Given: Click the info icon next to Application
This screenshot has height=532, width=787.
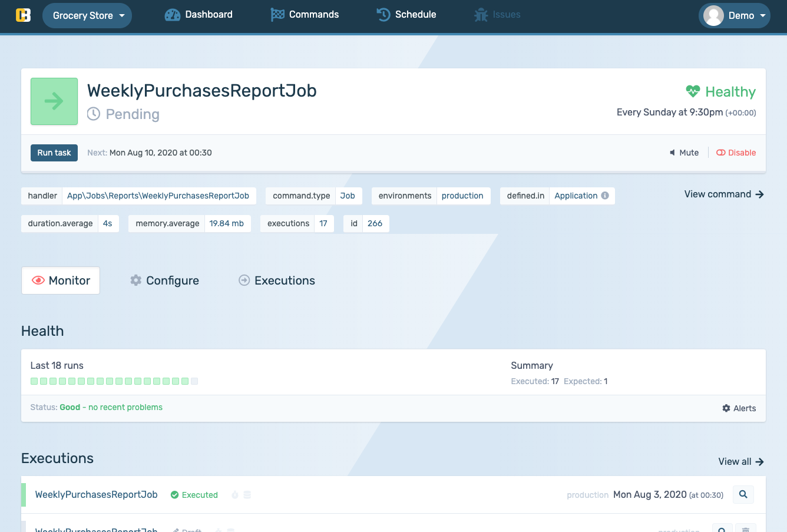Looking at the screenshot, I should (x=605, y=196).
